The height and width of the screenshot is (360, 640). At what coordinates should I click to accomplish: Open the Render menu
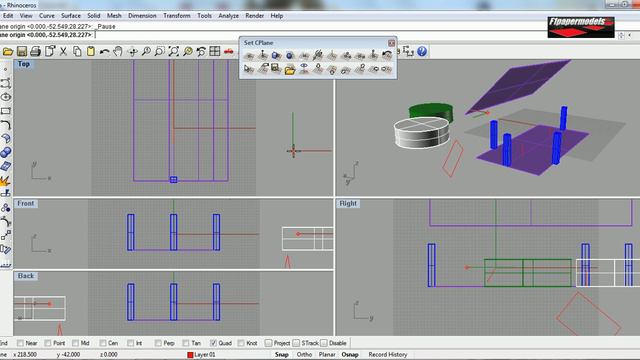click(254, 16)
